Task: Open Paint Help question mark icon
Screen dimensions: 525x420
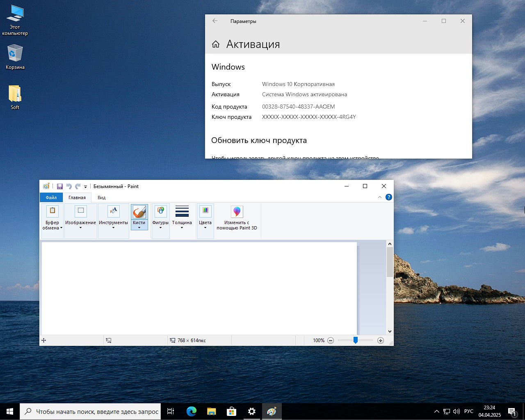Action: (389, 197)
